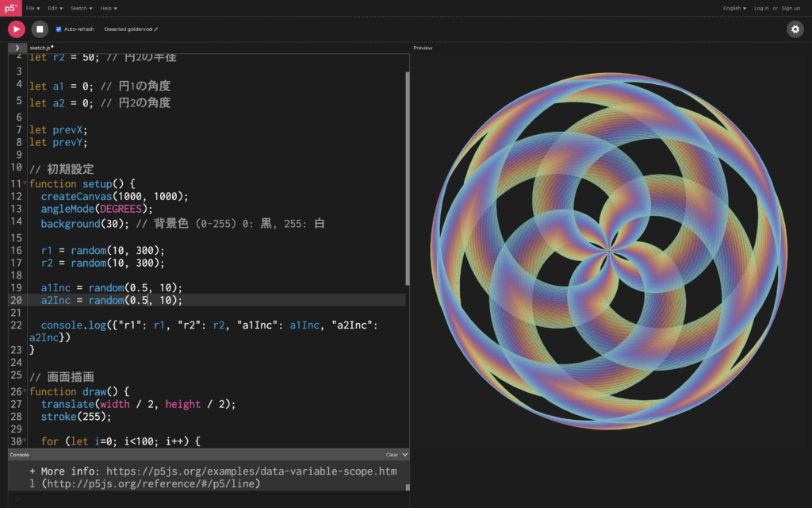Open the English language dropdown
This screenshot has width=812, height=508.
pyautogui.click(x=734, y=8)
